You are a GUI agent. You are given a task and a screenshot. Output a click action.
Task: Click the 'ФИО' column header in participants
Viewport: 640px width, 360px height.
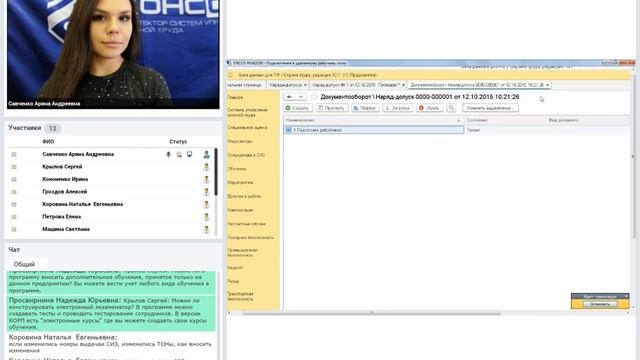point(48,142)
